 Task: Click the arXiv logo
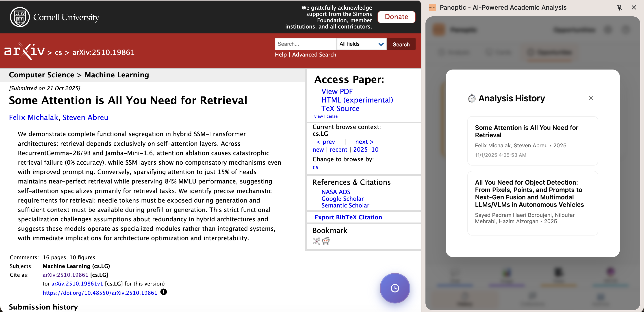coord(24,51)
